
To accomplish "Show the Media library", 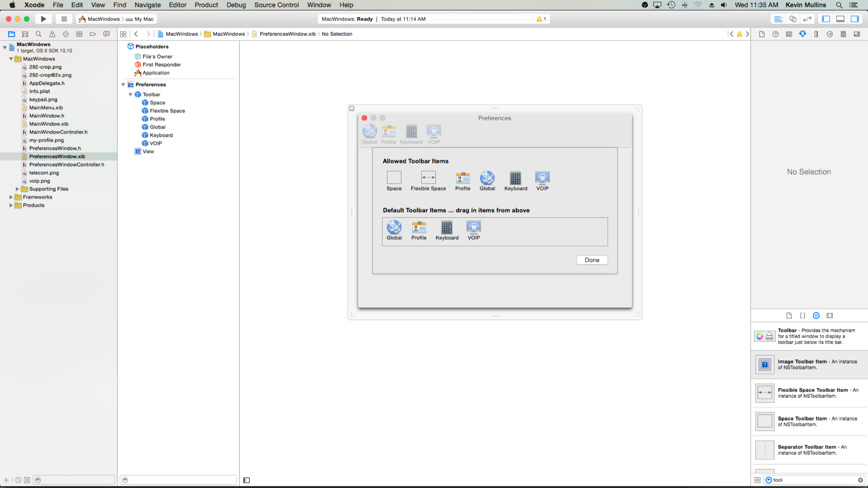I will pyautogui.click(x=830, y=316).
